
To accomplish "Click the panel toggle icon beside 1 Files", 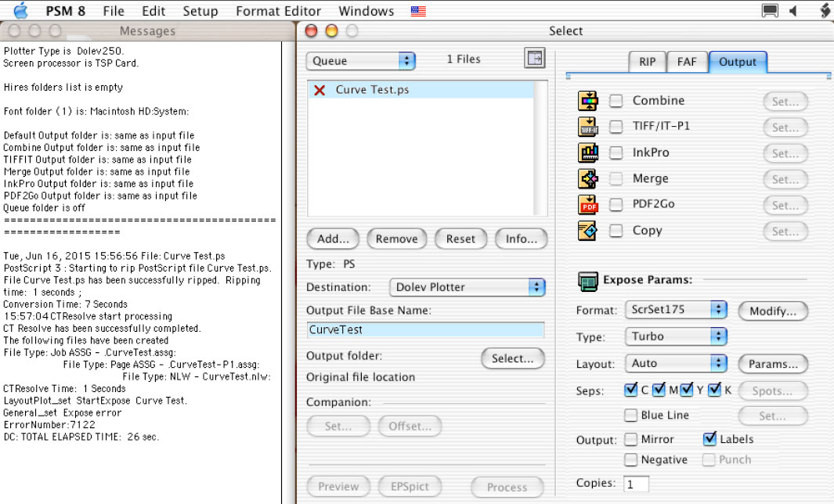I will (535, 57).
